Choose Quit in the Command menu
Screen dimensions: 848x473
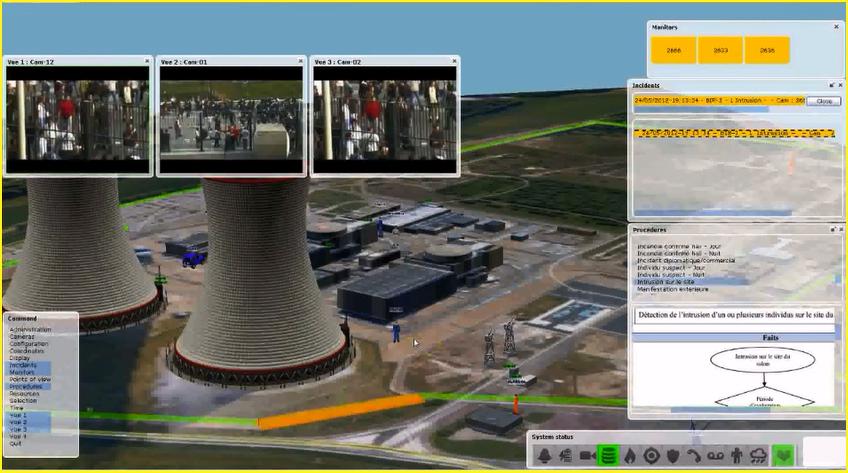16,443
